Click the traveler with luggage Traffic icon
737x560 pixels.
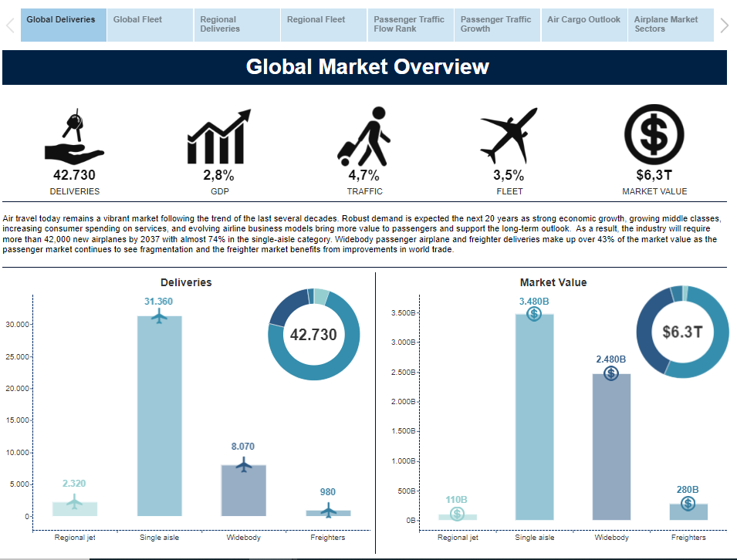363,137
